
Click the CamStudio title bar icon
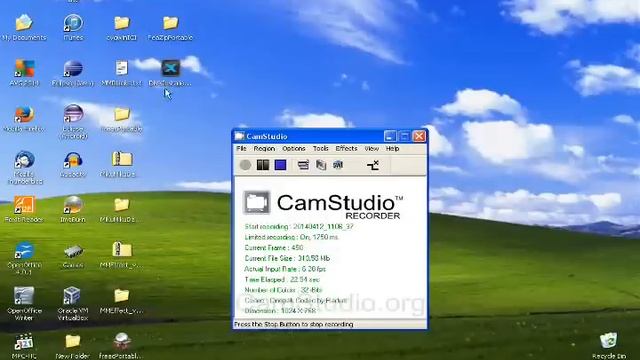point(239,136)
